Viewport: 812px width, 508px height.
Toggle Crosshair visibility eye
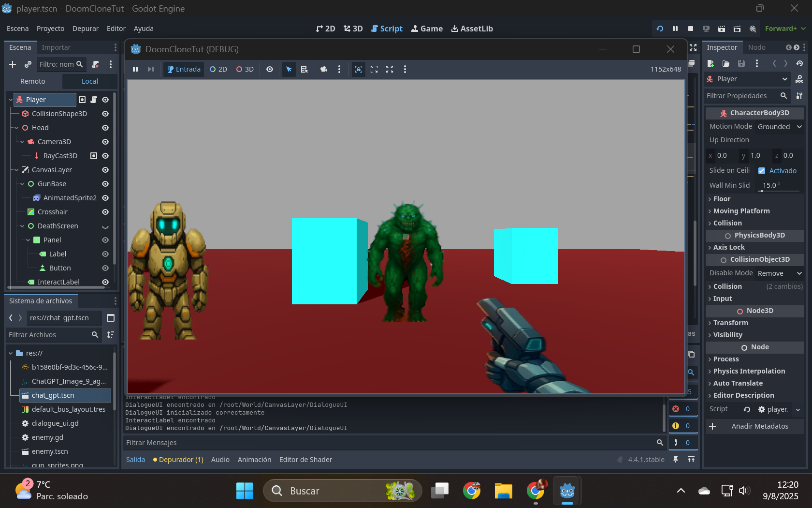[x=105, y=212]
